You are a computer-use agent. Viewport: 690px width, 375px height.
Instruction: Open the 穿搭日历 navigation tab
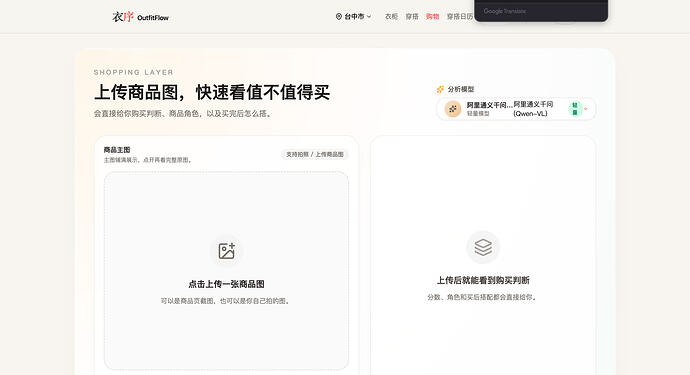coord(460,17)
